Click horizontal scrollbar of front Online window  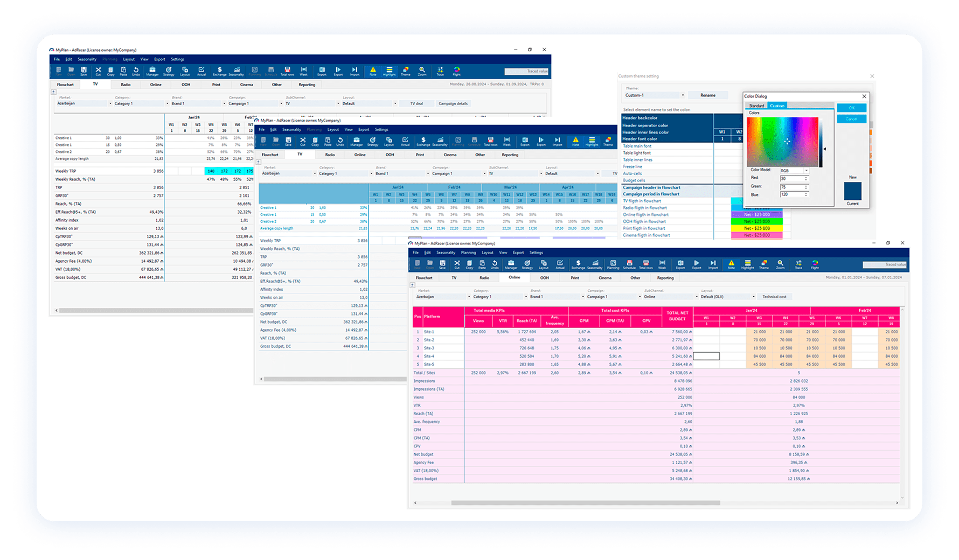pyautogui.click(x=585, y=503)
